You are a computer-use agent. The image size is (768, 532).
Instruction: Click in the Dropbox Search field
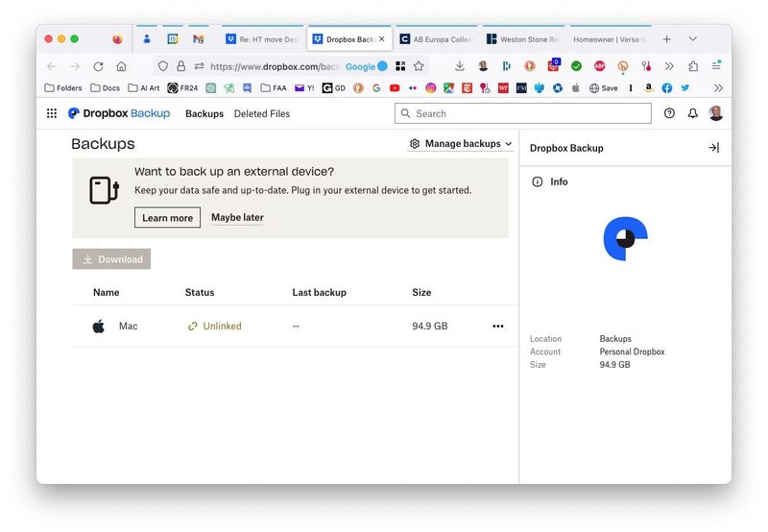pos(528,113)
